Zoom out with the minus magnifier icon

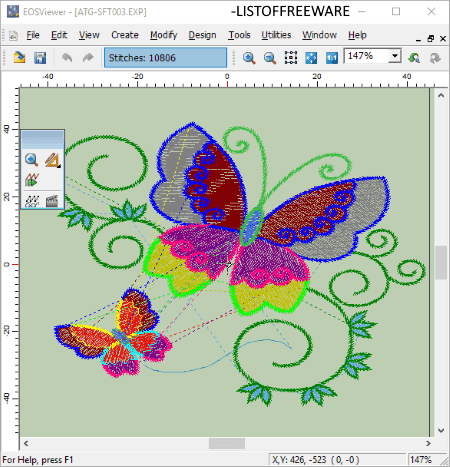pyautogui.click(x=270, y=58)
